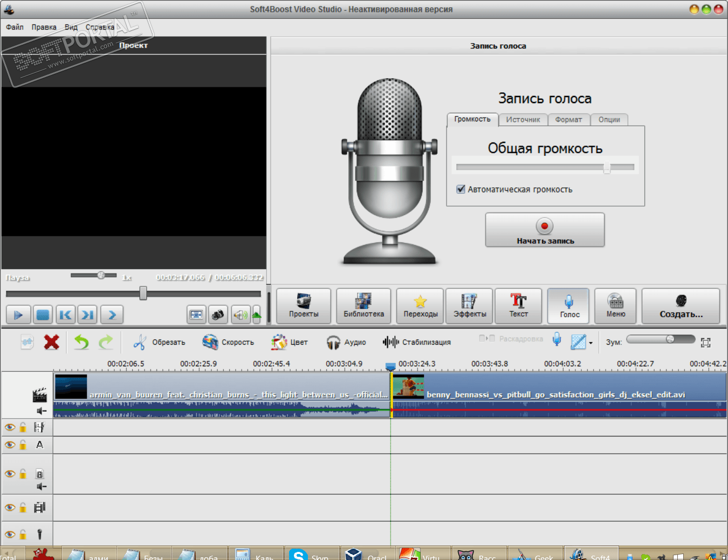Screen dimensions: 728x560
Task: Click the video overlay track icon
Action: 39,474
